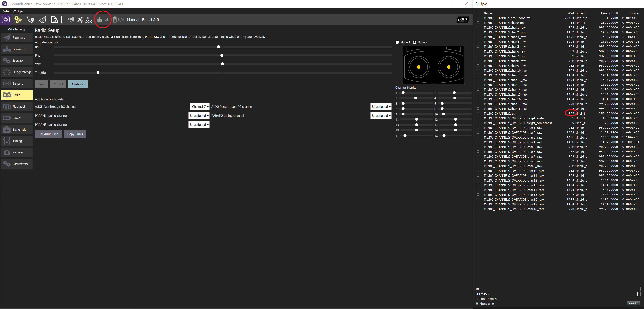
Task: Open the Plan view waypoint icon
Action: point(30,19)
